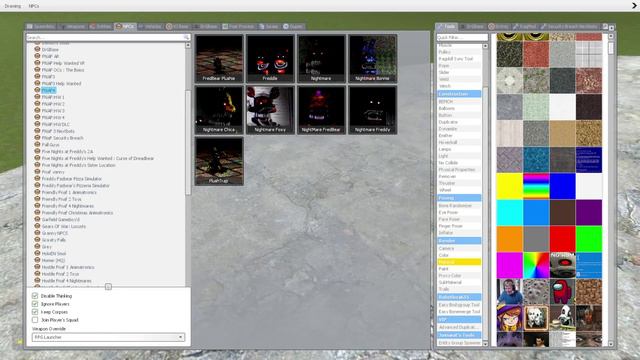Click the NPC category list scrollbar
The height and width of the screenshot is (360, 640).
tap(188, 143)
